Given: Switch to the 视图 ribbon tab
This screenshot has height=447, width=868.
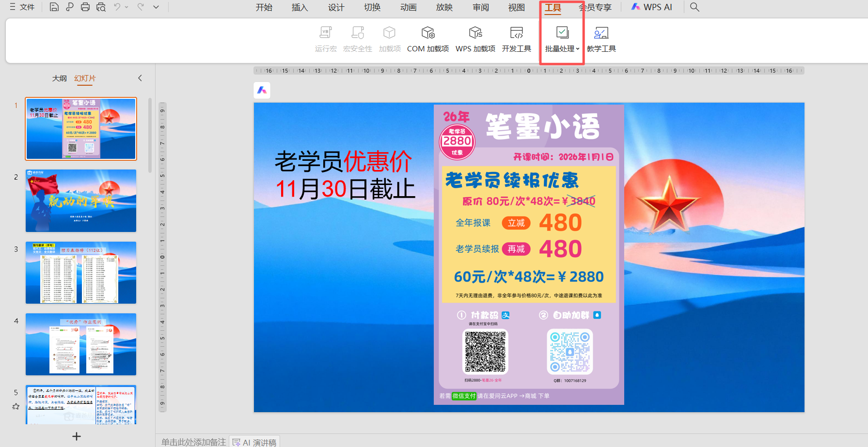Looking at the screenshot, I should pos(517,7).
